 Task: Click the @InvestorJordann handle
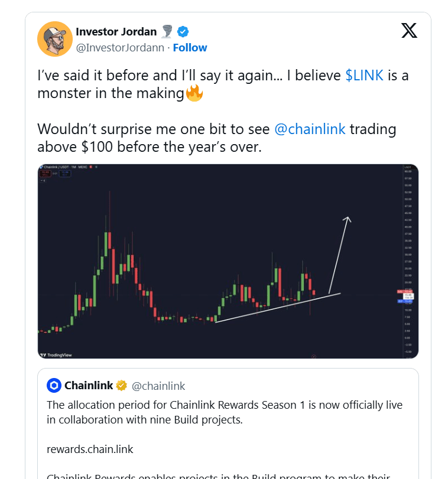pyautogui.click(x=121, y=47)
